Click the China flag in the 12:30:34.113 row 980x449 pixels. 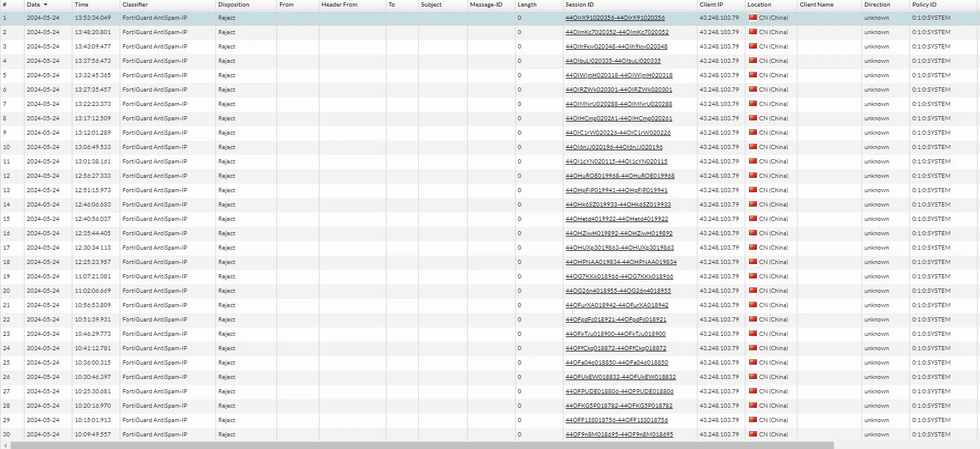click(x=753, y=247)
